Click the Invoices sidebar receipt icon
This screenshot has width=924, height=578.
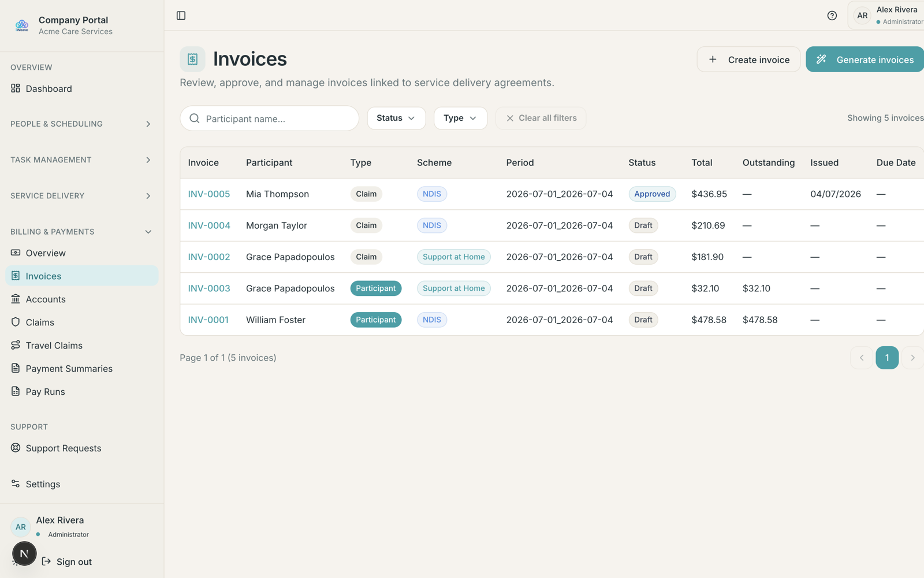pyautogui.click(x=16, y=276)
